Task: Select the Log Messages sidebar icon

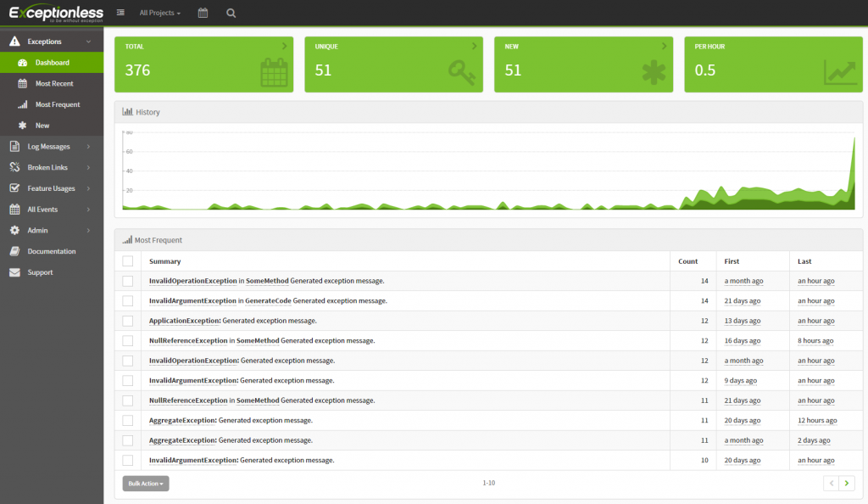Action: pos(15,146)
